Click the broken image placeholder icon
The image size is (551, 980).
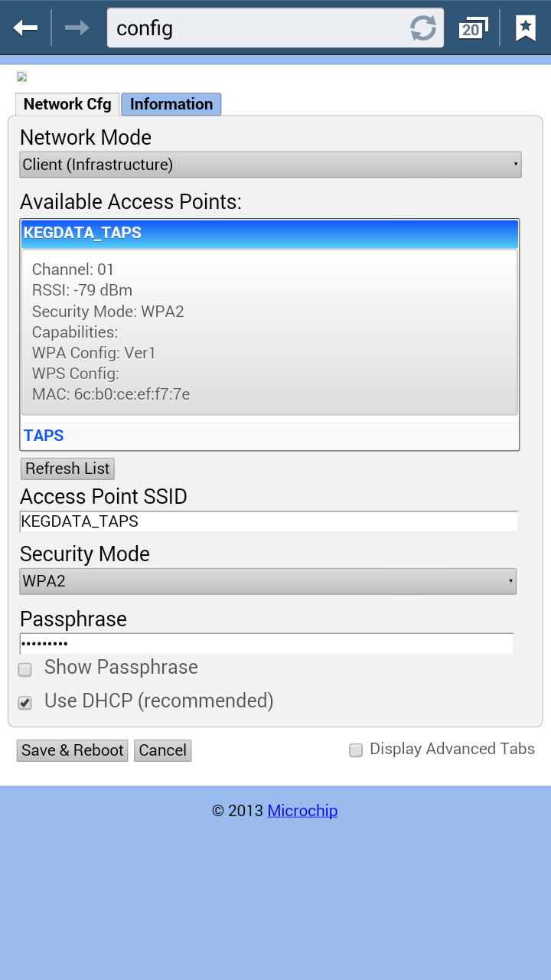click(22, 77)
